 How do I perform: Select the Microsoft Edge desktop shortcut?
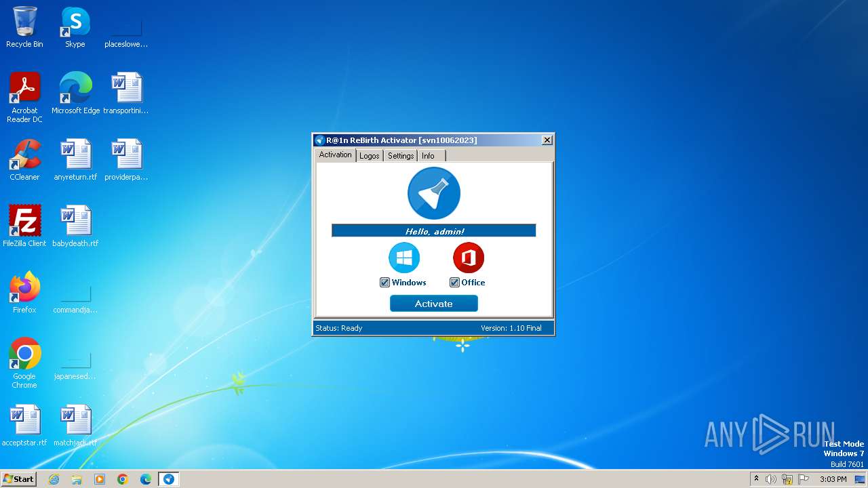75,94
